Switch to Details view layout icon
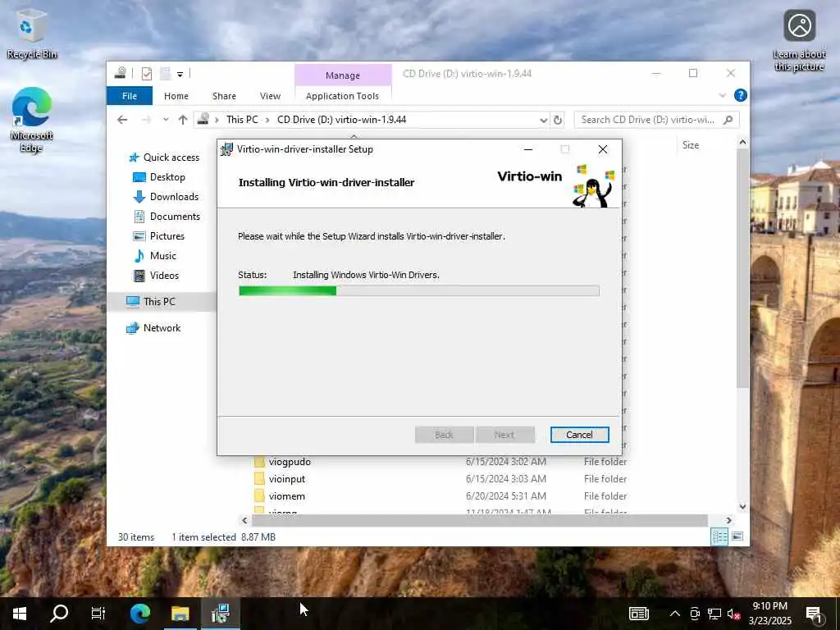 719,536
